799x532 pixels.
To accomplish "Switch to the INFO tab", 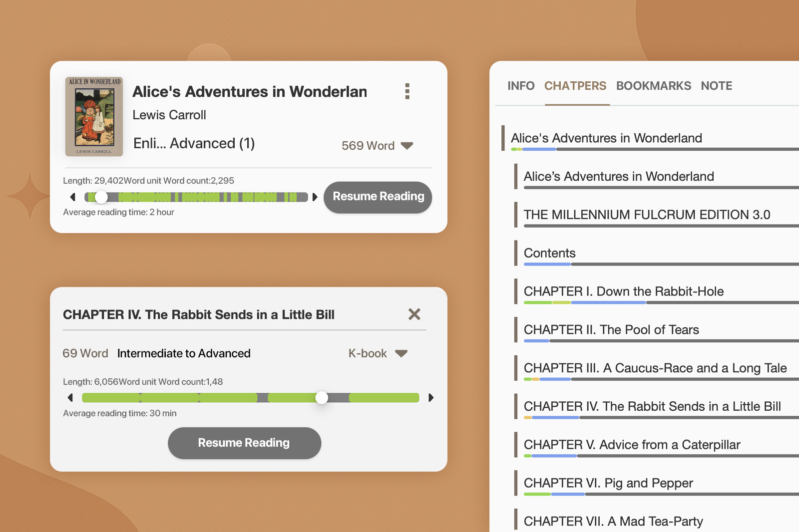I will [521, 86].
